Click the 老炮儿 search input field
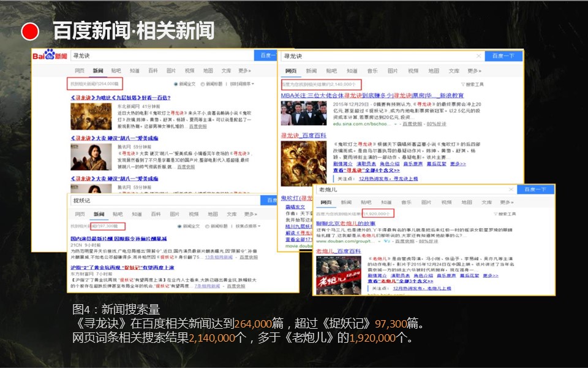The height and width of the screenshot is (368, 588). 417,190
